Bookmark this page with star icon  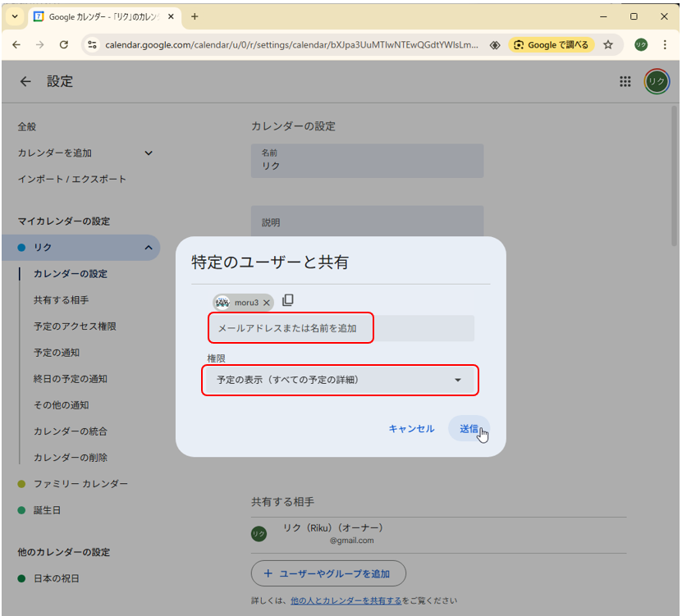(608, 45)
